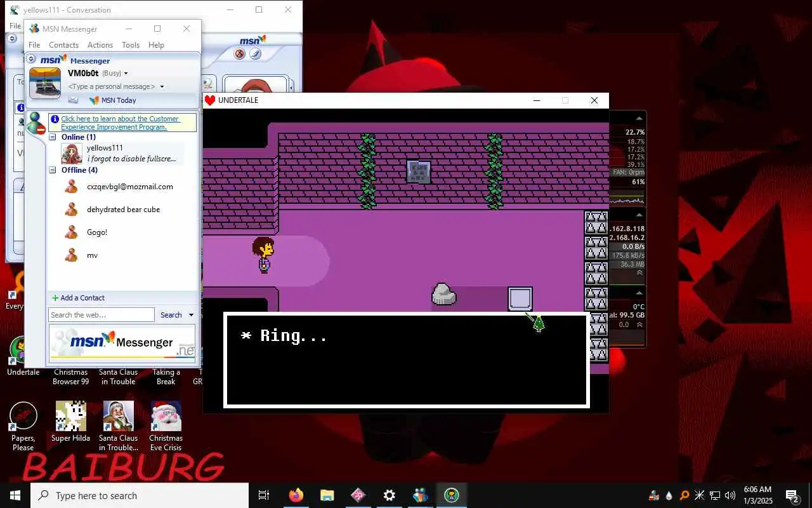Click the offline buddy icon beside dehydrated bear cube
The width and height of the screenshot is (812, 508).
[72, 209]
